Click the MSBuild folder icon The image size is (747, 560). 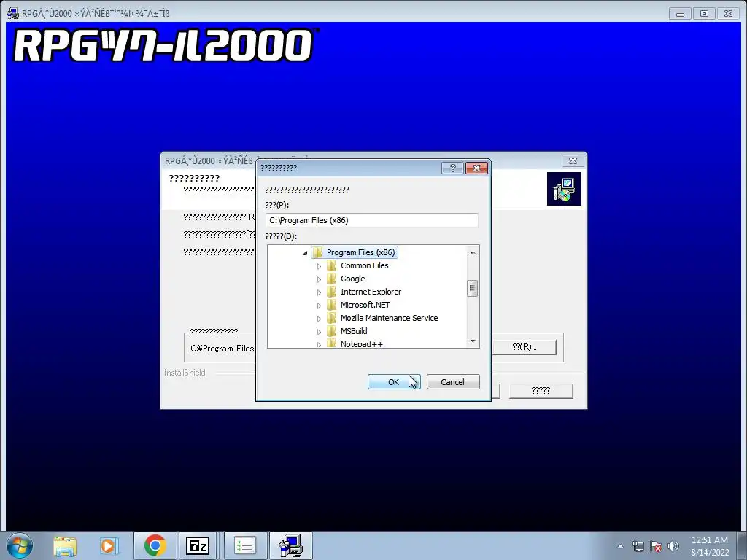point(332,331)
